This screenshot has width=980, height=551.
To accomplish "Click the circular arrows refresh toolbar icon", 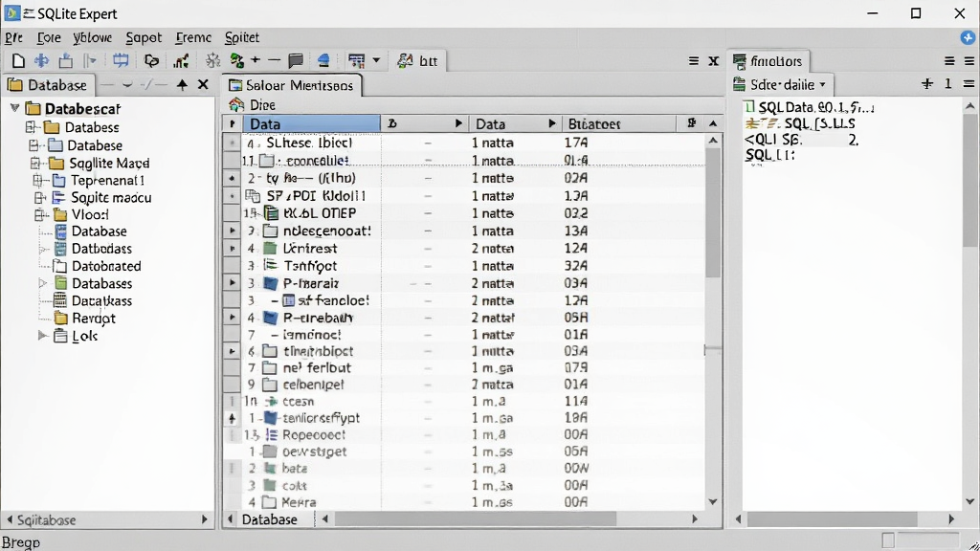I will (x=151, y=60).
